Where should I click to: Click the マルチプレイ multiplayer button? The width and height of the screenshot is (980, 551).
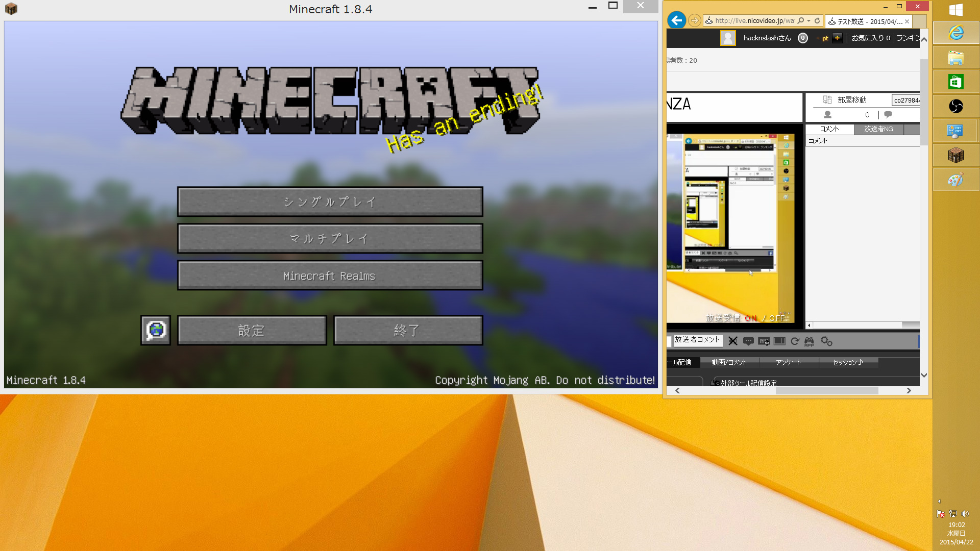pos(330,238)
